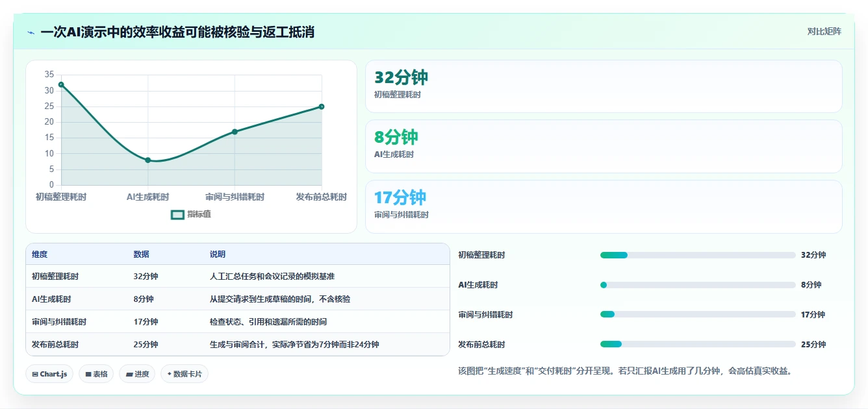Click the AI生成耗时 progress bar
Image resolution: width=868 pixels, height=409 pixels.
(x=698, y=285)
